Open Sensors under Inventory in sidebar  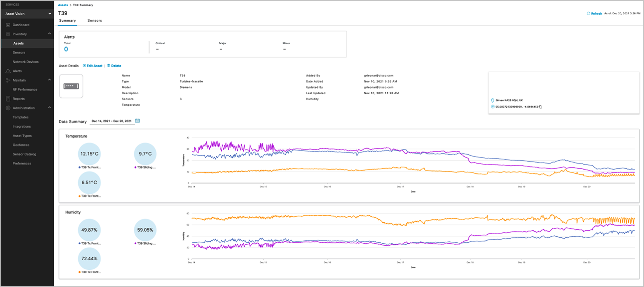[x=19, y=53]
